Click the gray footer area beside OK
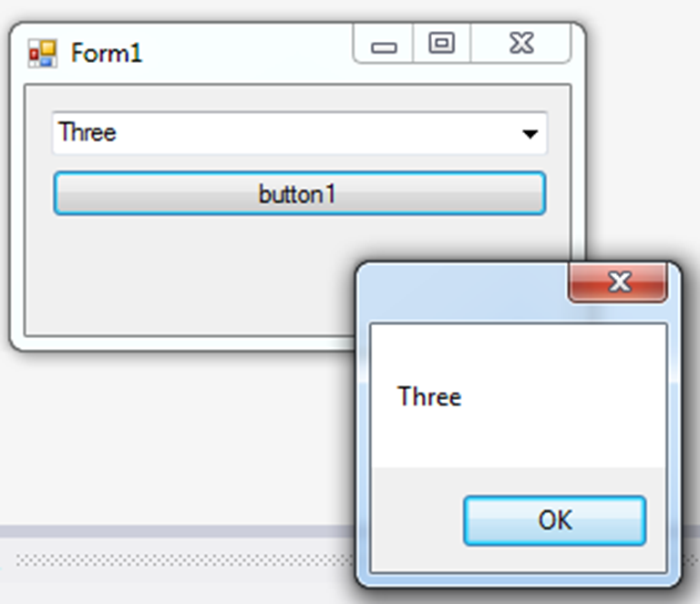The height and width of the screenshot is (604, 700). (x=417, y=520)
